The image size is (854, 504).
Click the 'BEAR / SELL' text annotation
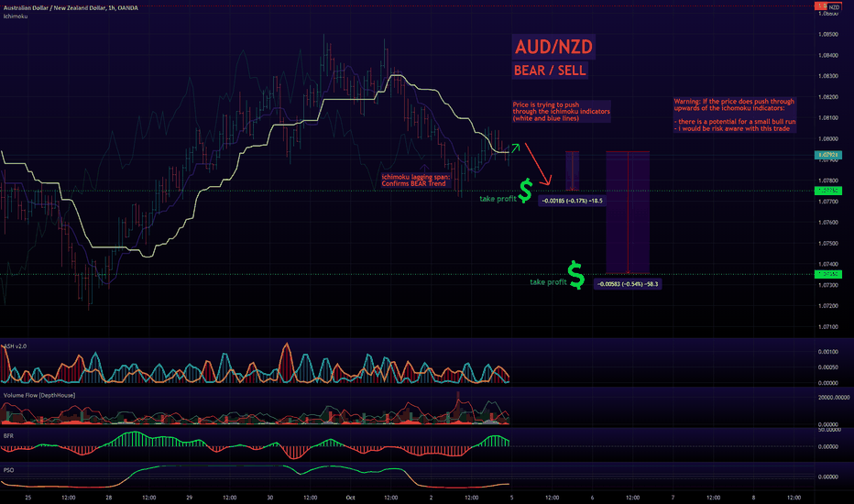(x=550, y=71)
